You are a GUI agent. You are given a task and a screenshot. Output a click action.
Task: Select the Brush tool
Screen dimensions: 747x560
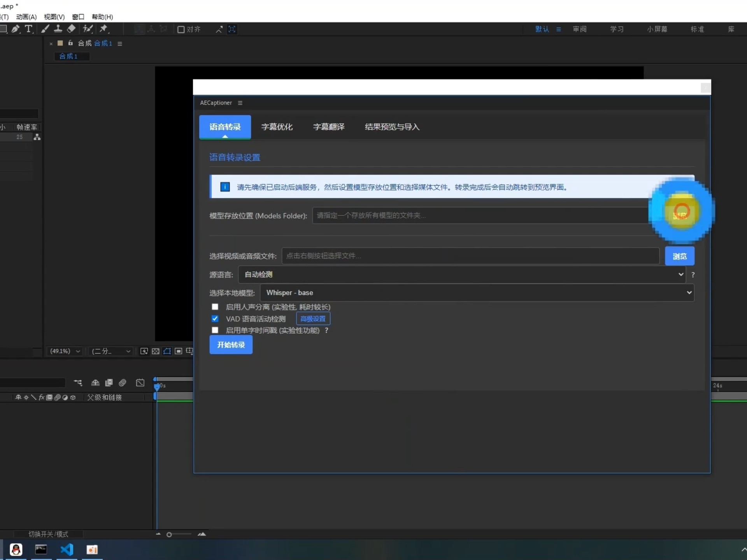coord(45,29)
